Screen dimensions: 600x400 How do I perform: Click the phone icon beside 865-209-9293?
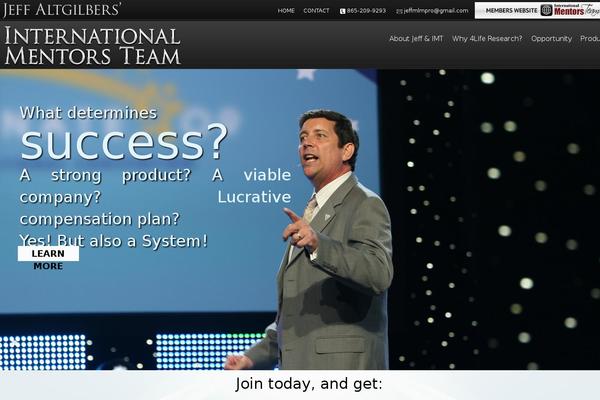click(x=342, y=11)
